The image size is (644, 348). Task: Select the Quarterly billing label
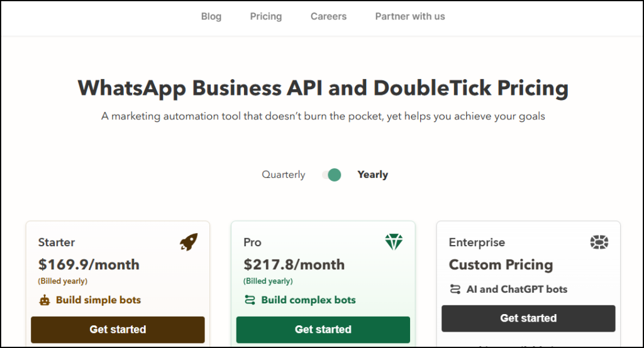[x=284, y=175]
